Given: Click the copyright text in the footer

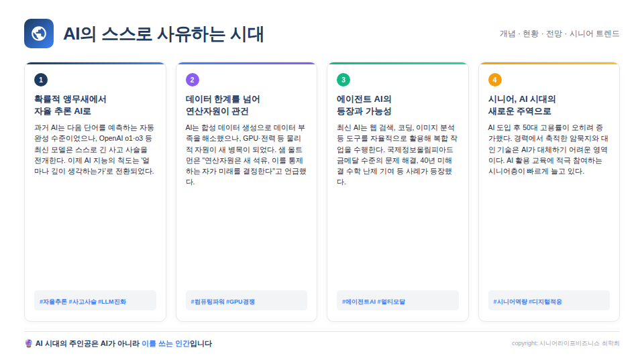Looking at the screenshot, I should 566,344.
